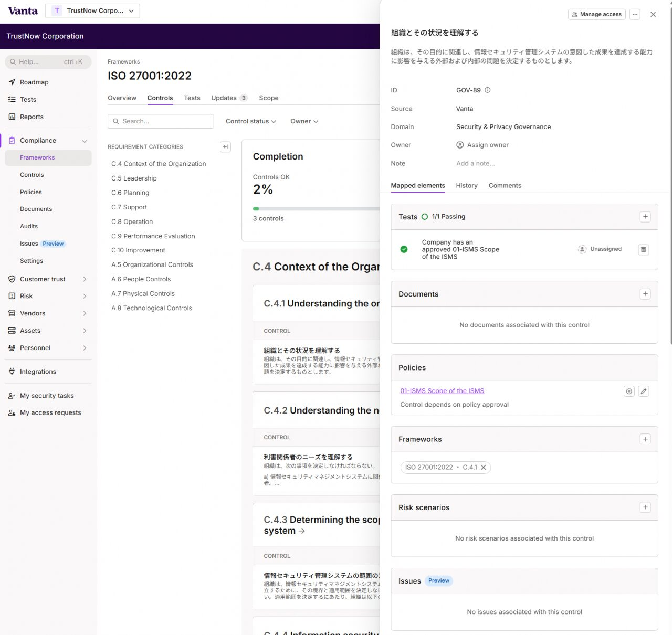Screen dimensions: 672x635
Task: Switch to the History tab
Action: tap(467, 186)
